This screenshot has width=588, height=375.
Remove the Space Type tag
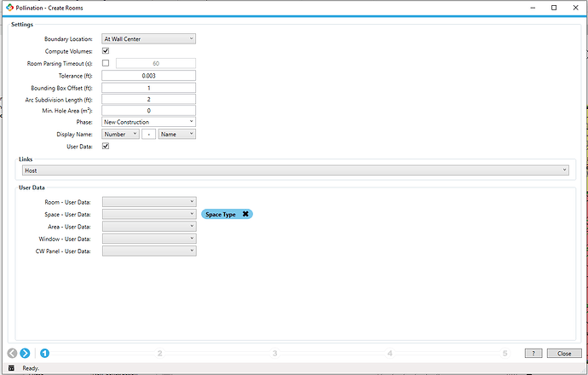pos(245,214)
